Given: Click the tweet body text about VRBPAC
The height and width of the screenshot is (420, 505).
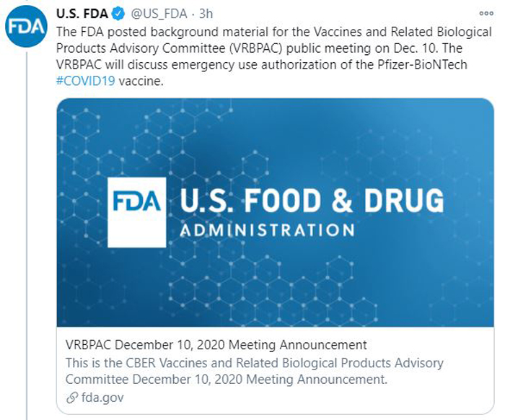Looking at the screenshot, I should 273,56.
